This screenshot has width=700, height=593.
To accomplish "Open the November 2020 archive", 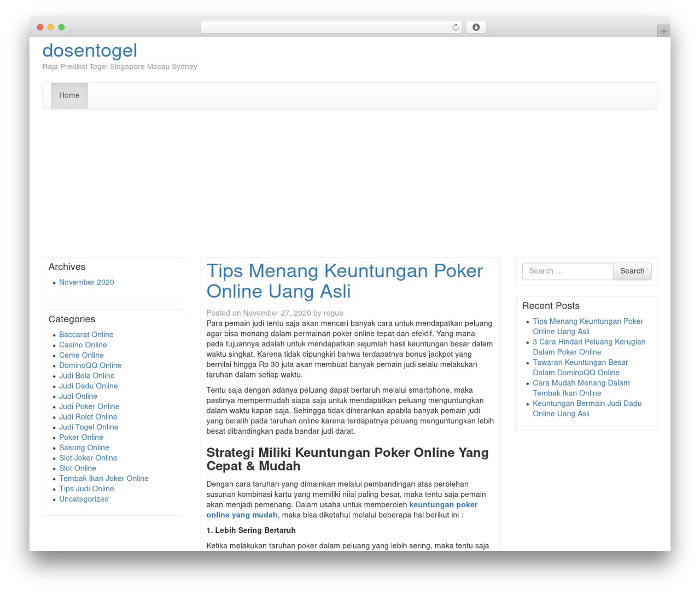I will point(86,283).
